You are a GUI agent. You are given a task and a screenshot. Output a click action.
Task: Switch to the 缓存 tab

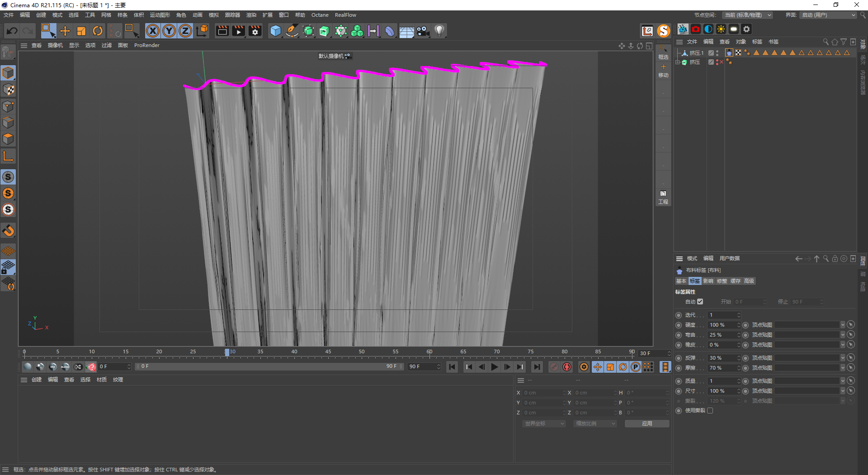click(x=736, y=281)
